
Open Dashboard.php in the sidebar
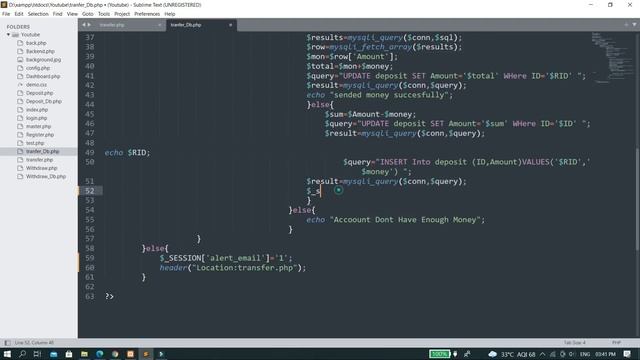[43, 76]
